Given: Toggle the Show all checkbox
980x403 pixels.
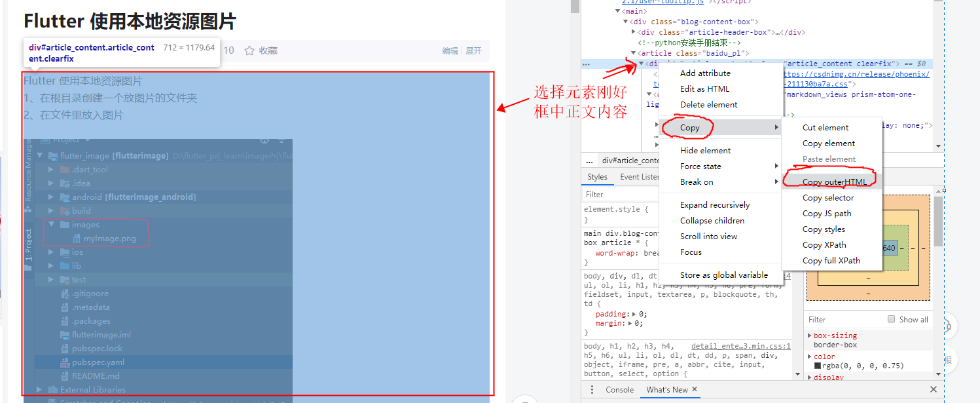Looking at the screenshot, I should coord(891,319).
